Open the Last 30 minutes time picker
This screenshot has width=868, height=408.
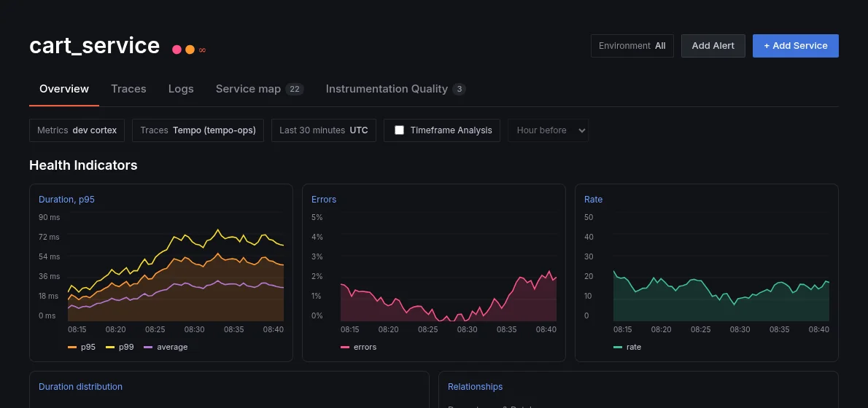point(324,130)
